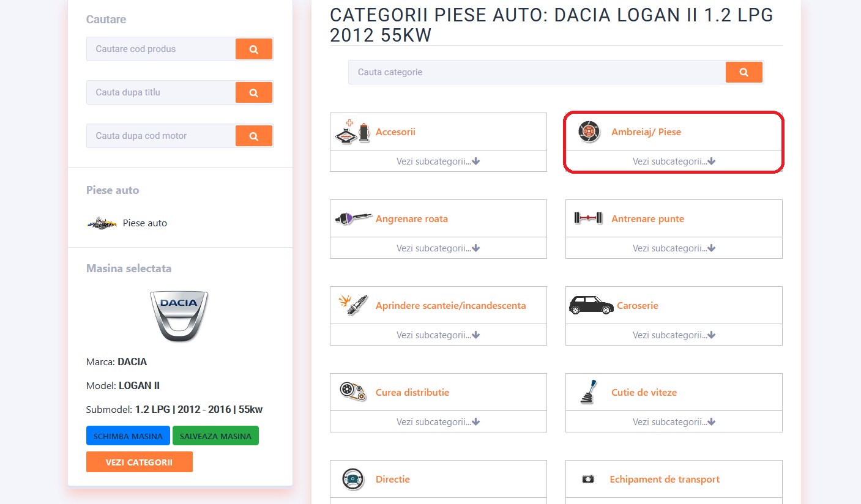The height and width of the screenshot is (504, 861).
Task: Click the Caroserie black car icon
Action: (591, 305)
